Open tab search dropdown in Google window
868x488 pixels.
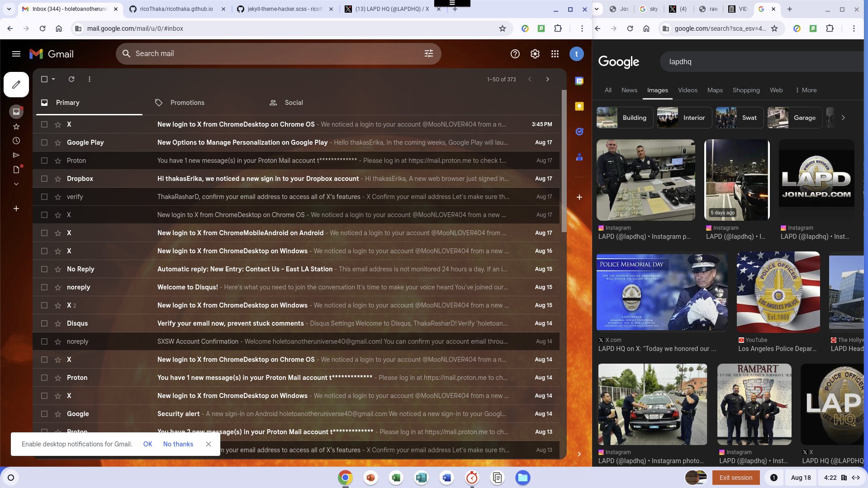(597, 9)
